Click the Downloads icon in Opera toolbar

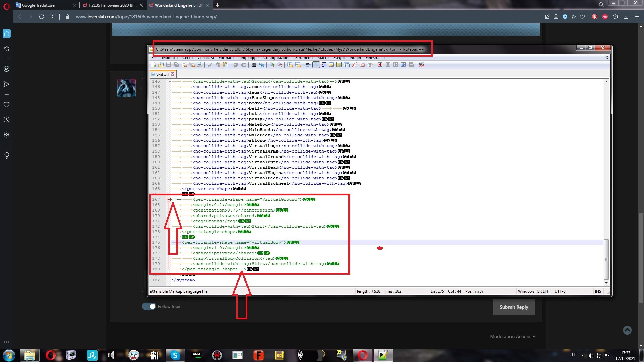(x=626, y=17)
